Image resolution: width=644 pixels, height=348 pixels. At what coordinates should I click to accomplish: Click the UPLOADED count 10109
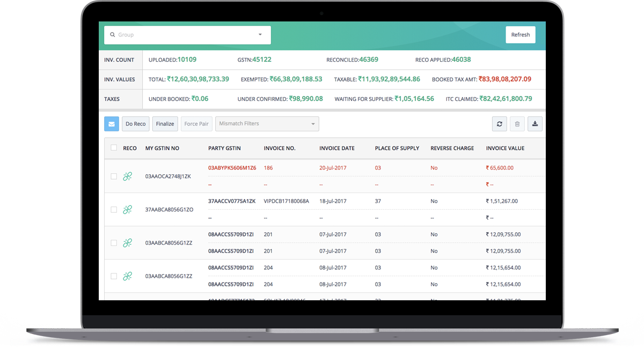point(187,60)
